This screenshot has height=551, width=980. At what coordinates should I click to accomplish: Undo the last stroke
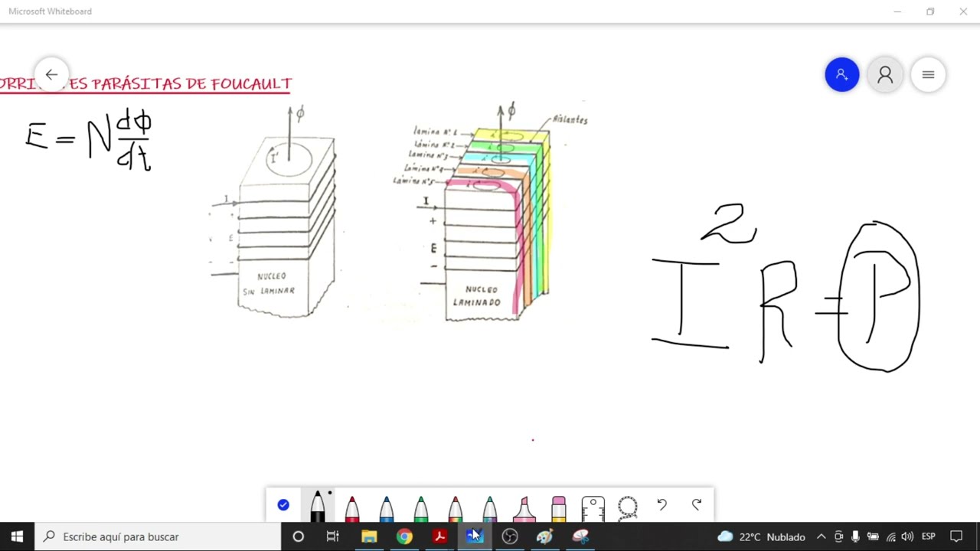click(662, 505)
